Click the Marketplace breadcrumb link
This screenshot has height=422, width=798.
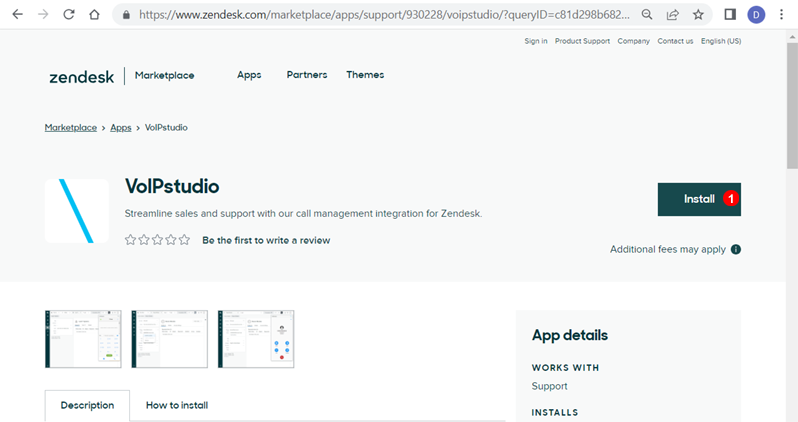click(x=71, y=128)
